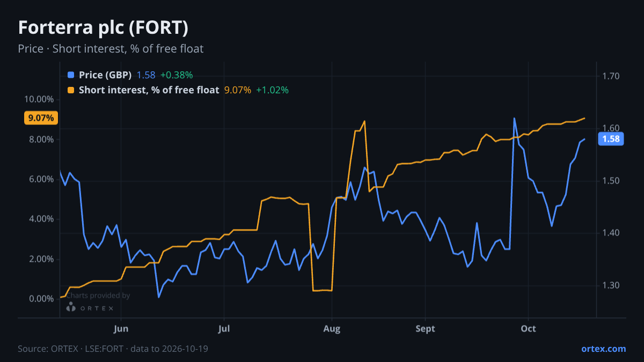Click the orange 9.07% axis value badge

(41, 118)
